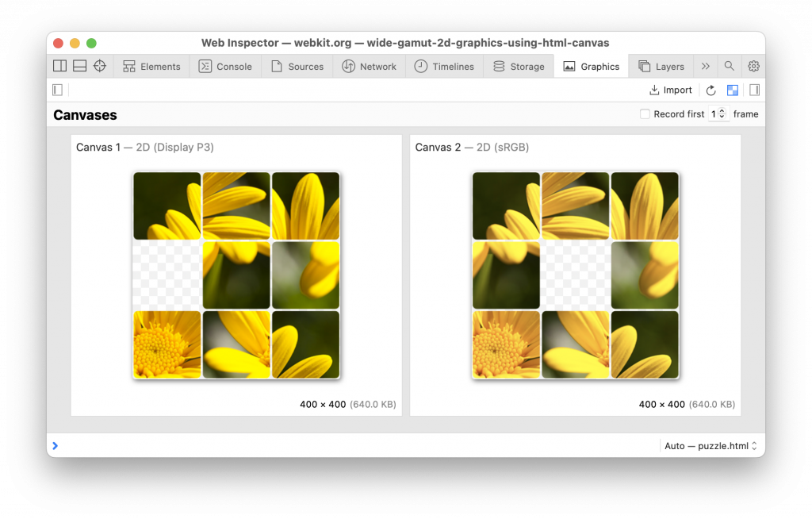The height and width of the screenshot is (519, 812).
Task: Open the puzzle.html execution context dropdown
Action: 710,446
